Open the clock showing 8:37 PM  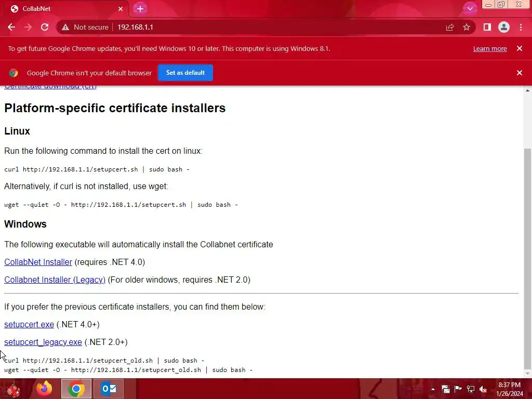510,389
